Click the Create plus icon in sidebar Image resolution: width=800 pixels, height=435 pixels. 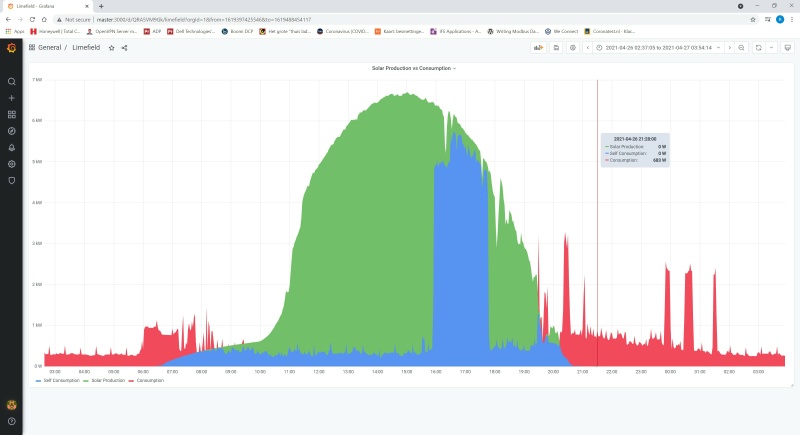coord(11,98)
